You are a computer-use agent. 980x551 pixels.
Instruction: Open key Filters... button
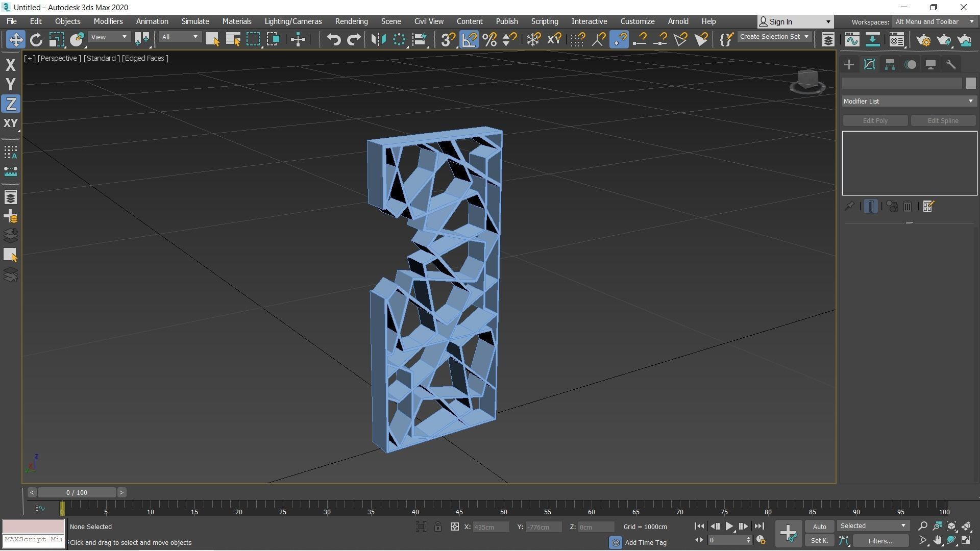[x=880, y=541]
